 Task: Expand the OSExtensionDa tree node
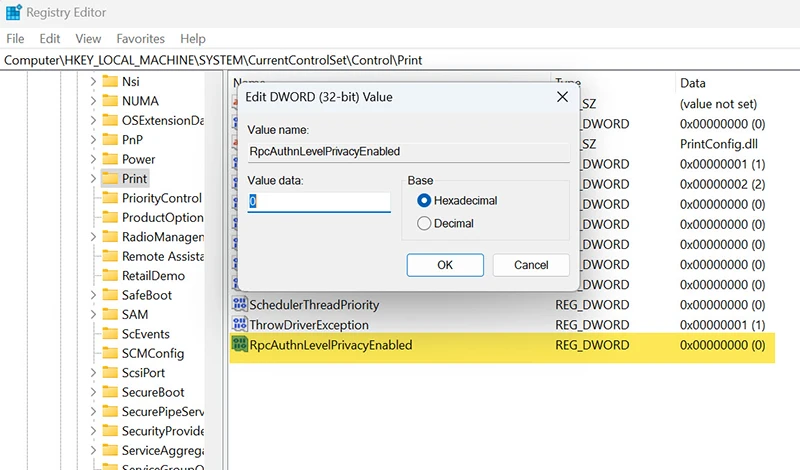click(93, 120)
